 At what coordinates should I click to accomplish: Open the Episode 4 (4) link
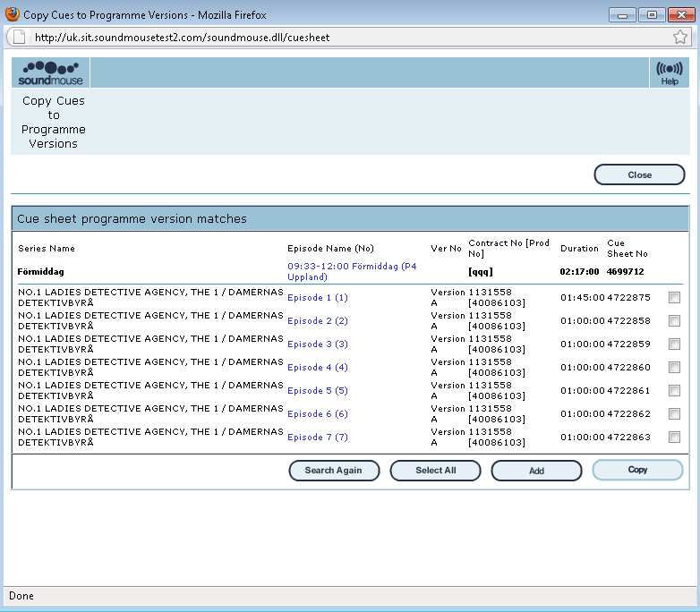coord(318,368)
